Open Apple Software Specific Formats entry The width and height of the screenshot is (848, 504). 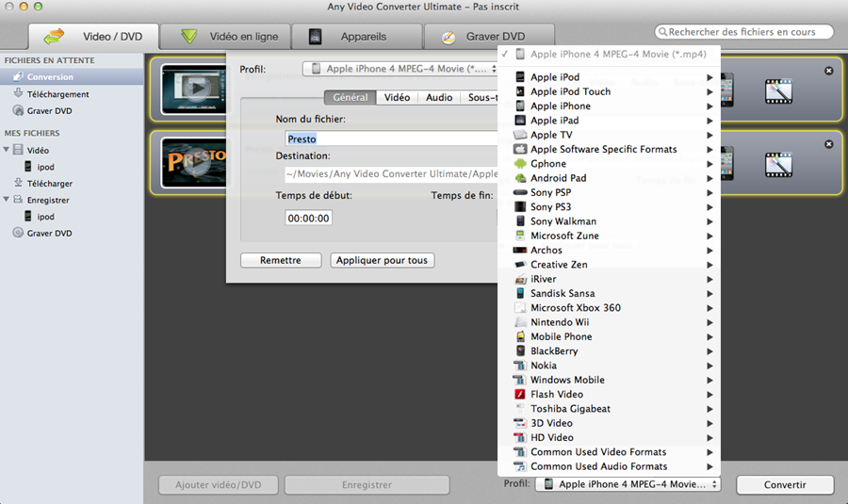(x=609, y=149)
